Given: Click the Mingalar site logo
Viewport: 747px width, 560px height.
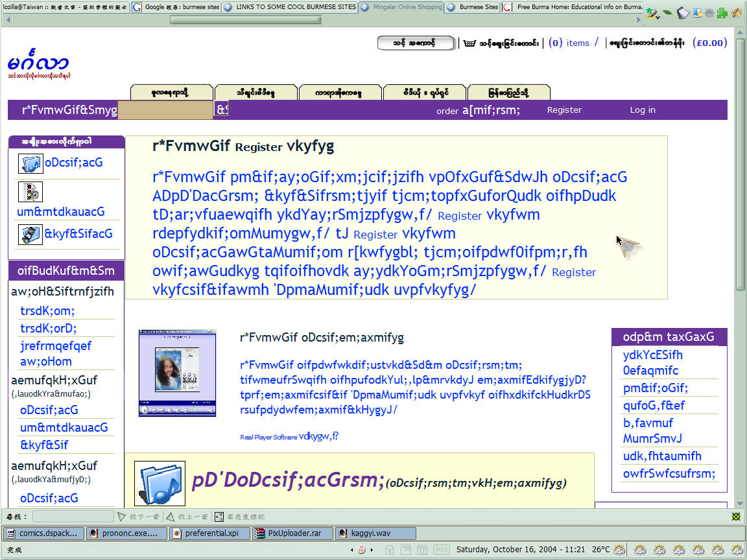Looking at the screenshot, I should [39, 64].
